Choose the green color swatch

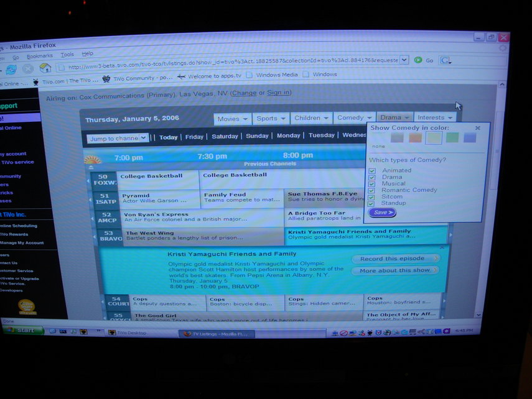pos(452,137)
